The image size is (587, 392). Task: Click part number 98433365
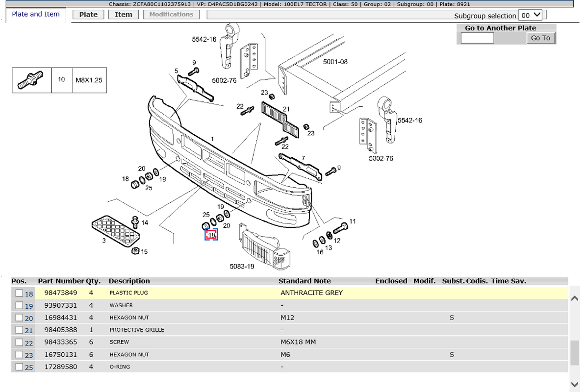point(61,342)
